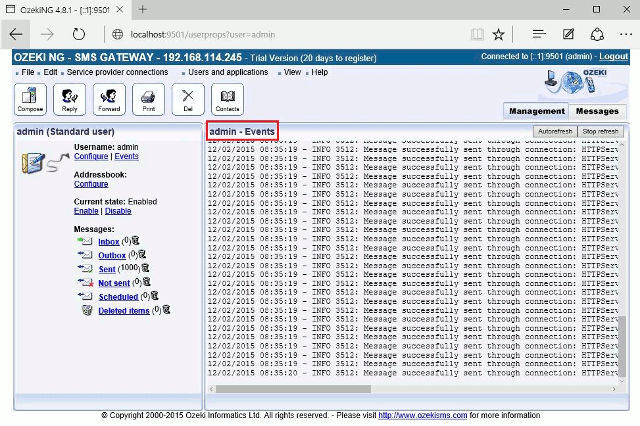The image size is (640, 426).
Task: Click the Ozeki logo image
Action: [576, 82]
